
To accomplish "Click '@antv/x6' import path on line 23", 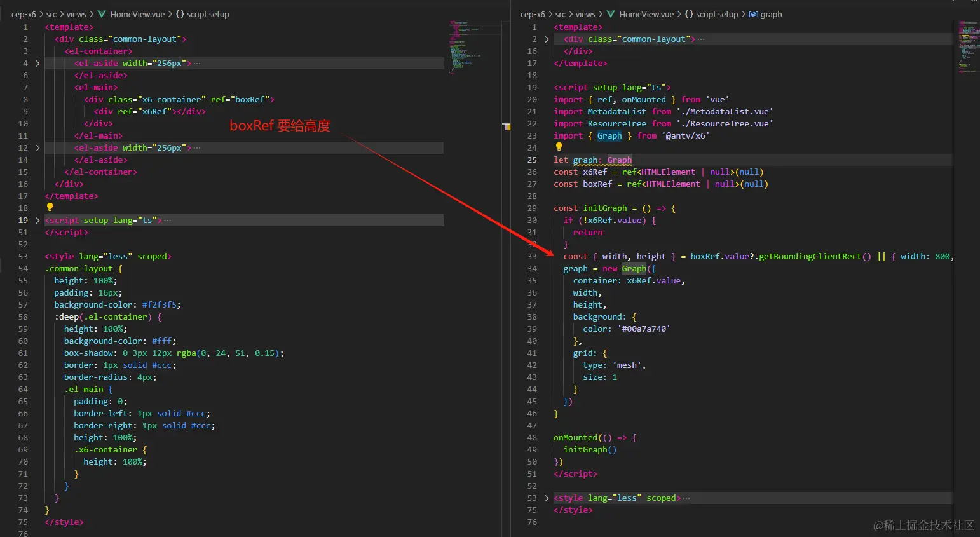I will coord(686,136).
